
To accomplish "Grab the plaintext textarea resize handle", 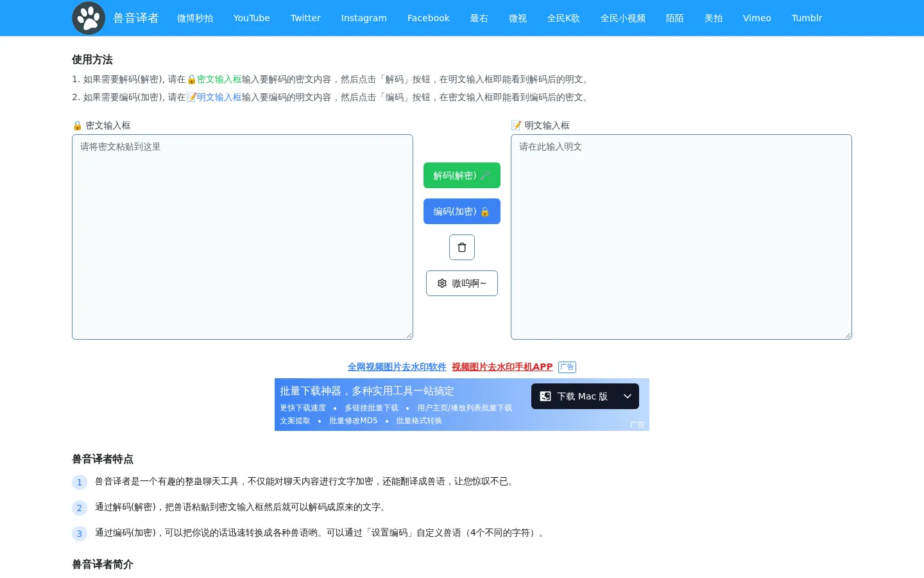I will tap(848, 335).
